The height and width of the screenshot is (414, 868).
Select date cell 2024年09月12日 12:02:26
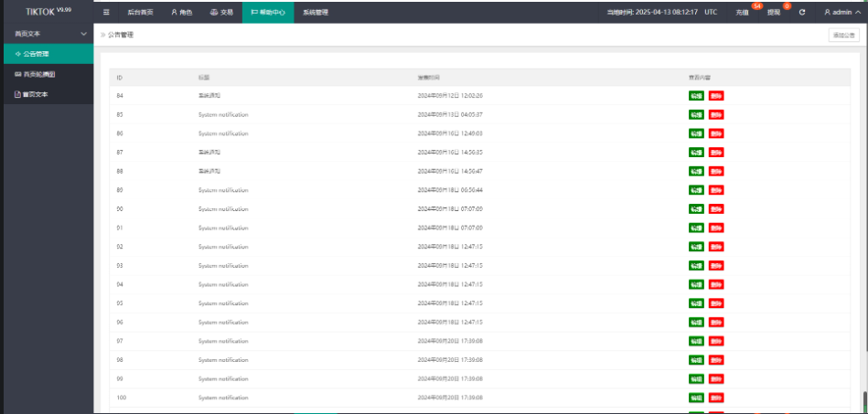click(450, 96)
